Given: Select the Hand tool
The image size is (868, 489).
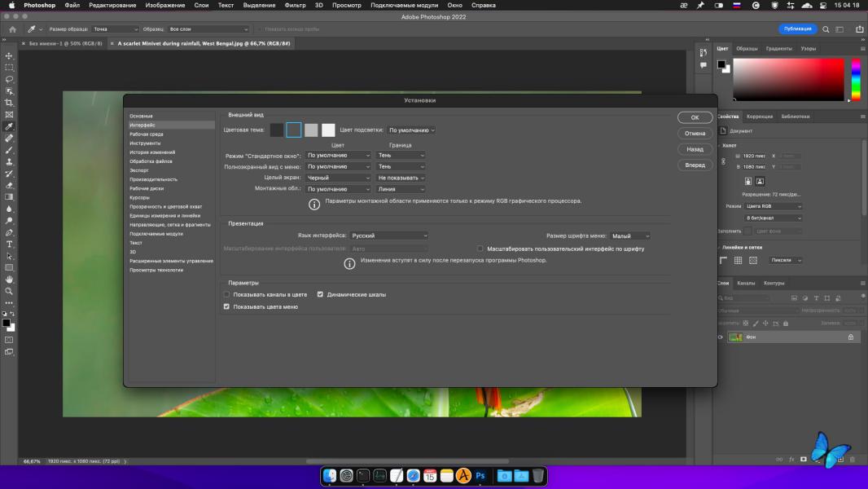Looking at the screenshot, I should (9, 280).
